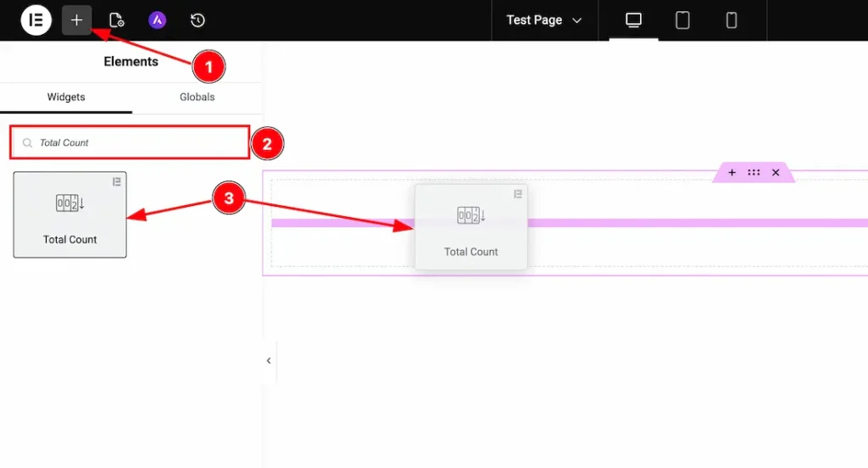Switch to tablet preview mode
The image size is (868, 468).
click(x=682, y=20)
